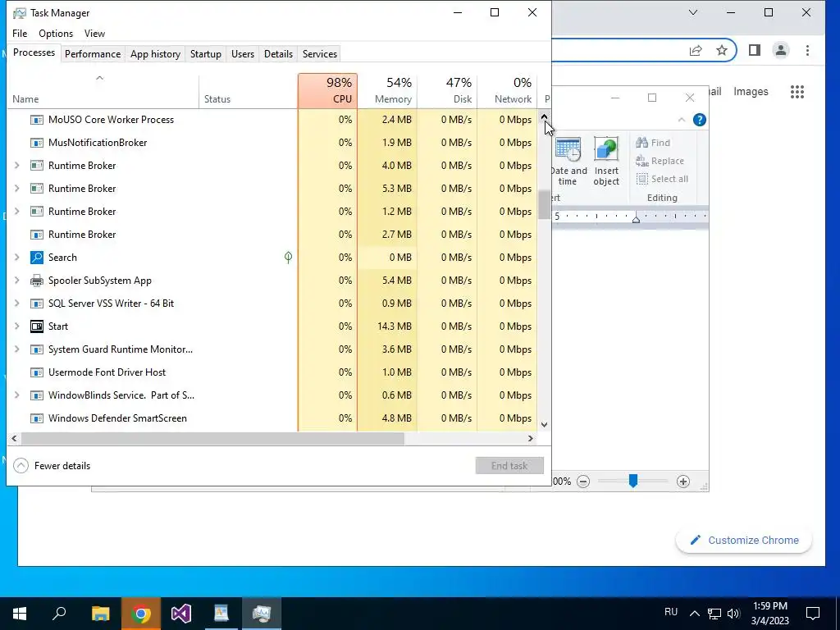Open notification center icon
This screenshot has height=630, width=840.
(813, 614)
